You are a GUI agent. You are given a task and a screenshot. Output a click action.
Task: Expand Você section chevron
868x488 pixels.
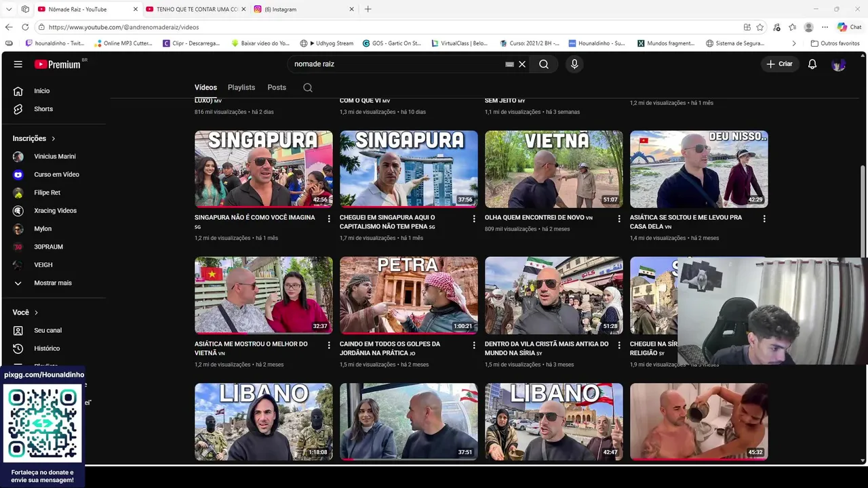pos(37,312)
